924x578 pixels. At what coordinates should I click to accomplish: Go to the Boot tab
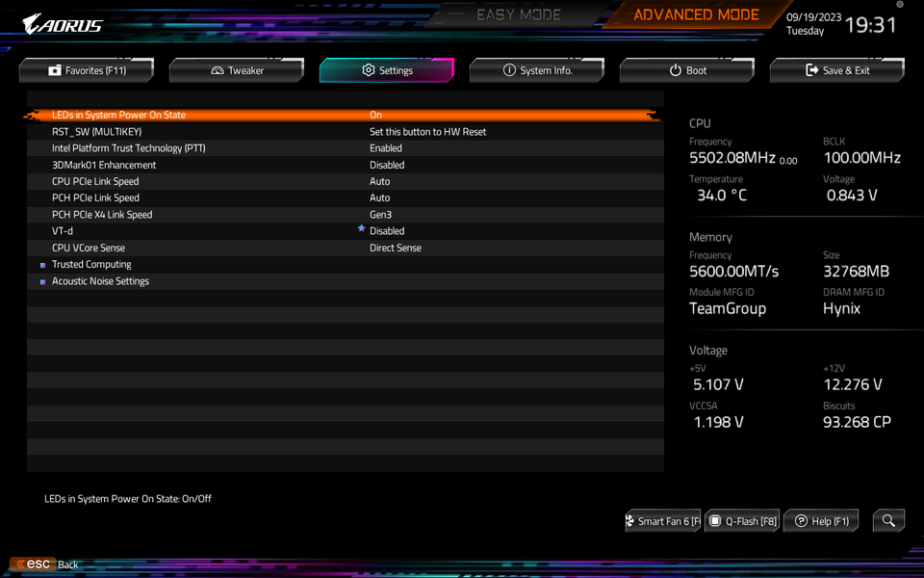click(687, 70)
